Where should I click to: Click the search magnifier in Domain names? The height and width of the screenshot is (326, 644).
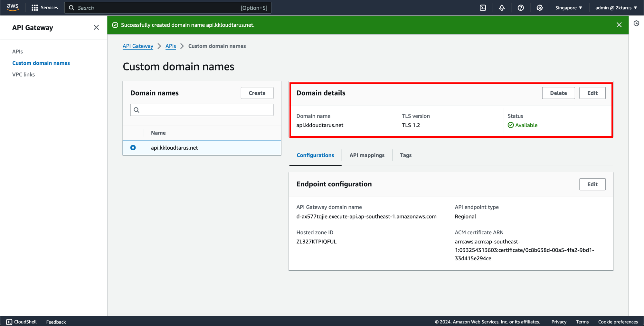coord(137,110)
